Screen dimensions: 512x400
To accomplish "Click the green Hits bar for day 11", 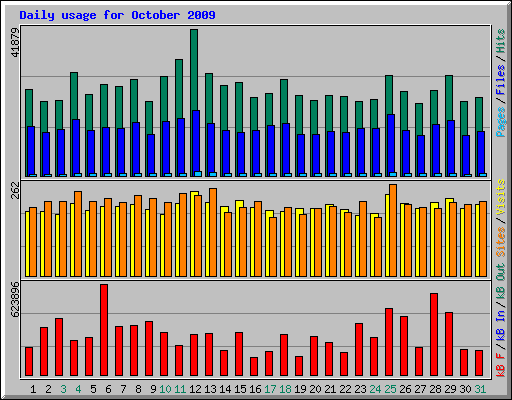I will 179,89.
